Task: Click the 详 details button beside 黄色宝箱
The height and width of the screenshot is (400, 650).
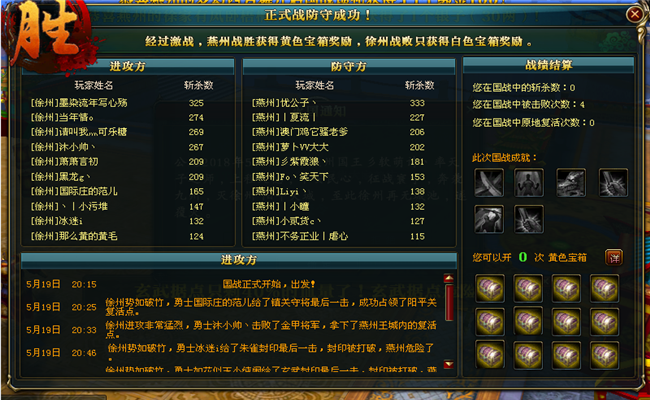Action: pyautogui.click(x=614, y=258)
